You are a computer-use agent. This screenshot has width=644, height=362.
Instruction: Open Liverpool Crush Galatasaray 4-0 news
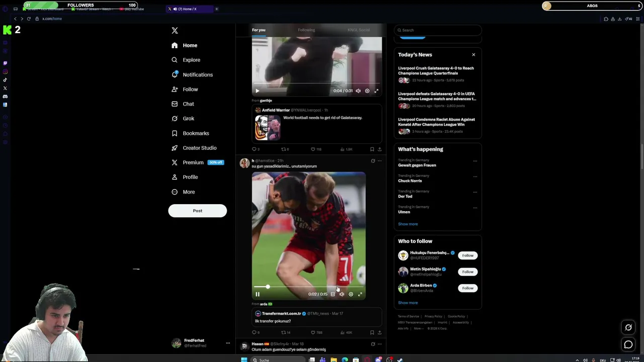point(436,71)
